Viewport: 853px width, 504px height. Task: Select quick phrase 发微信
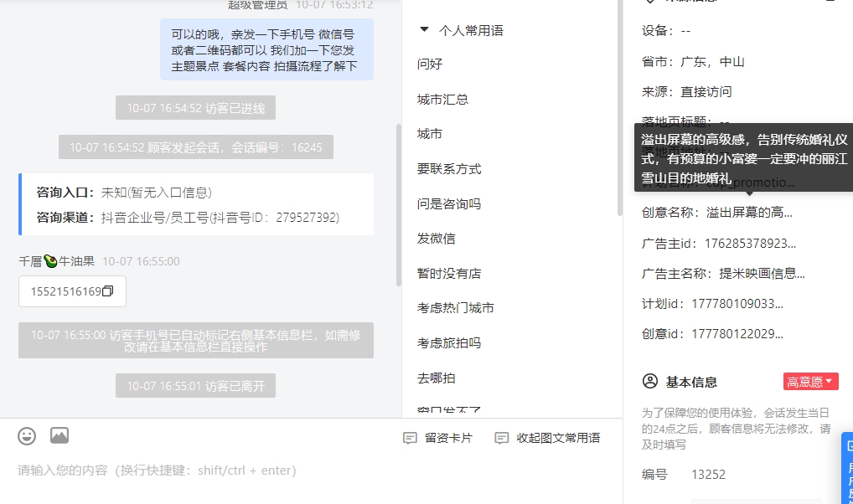(x=437, y=239)
